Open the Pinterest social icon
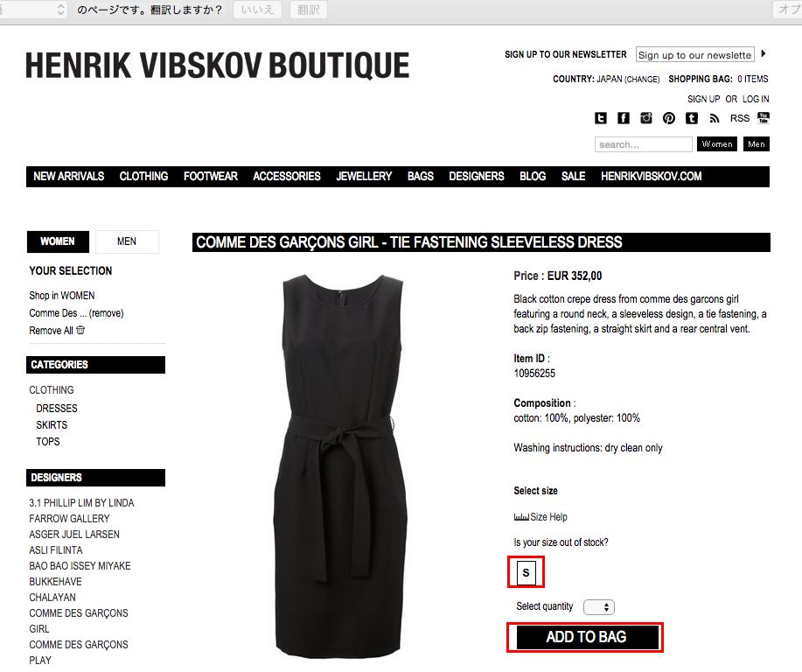 tap(668, 118)
